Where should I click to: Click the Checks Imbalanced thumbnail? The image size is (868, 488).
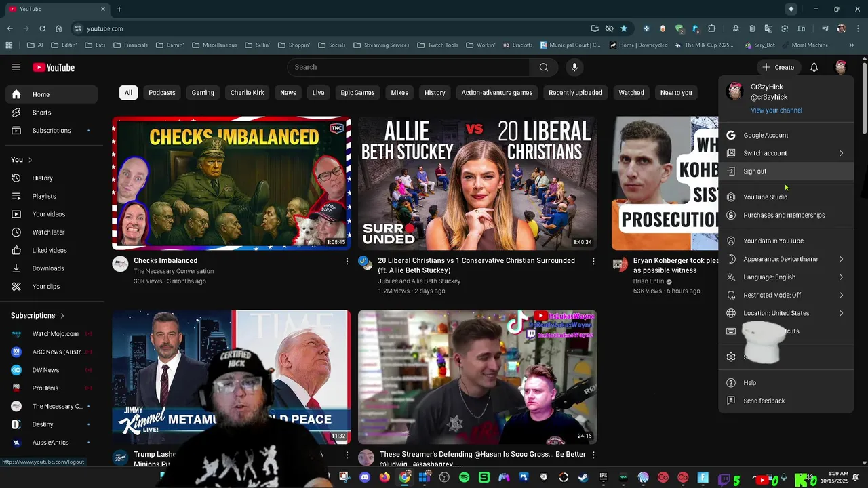pyautogui.click(x=231, y=183)
